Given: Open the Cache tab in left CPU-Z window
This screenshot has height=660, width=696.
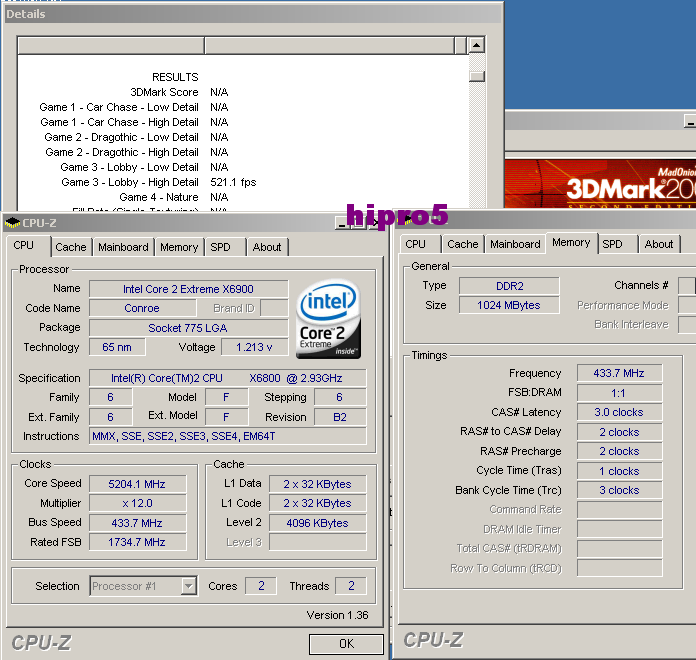Looking at the screenshot, I should pyautogui.click(x=71, y=247).
